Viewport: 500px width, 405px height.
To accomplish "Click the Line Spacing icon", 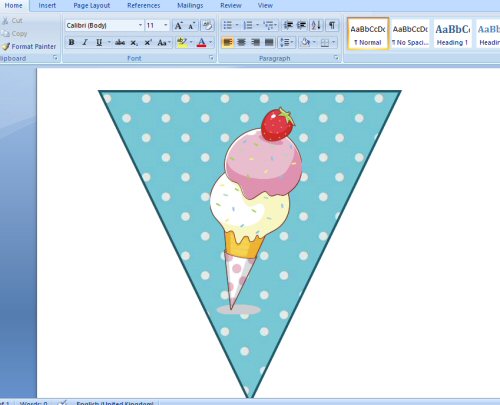I will (x=286, y=42).
